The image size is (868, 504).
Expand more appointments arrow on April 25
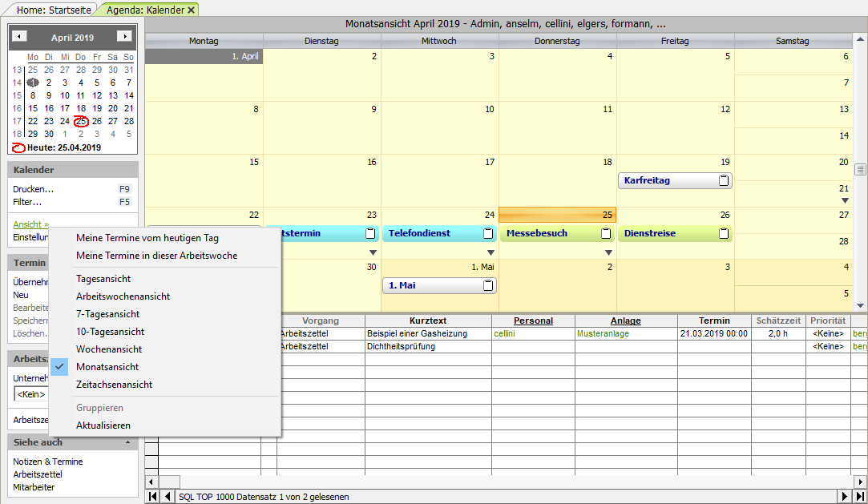tap(608, 253)
